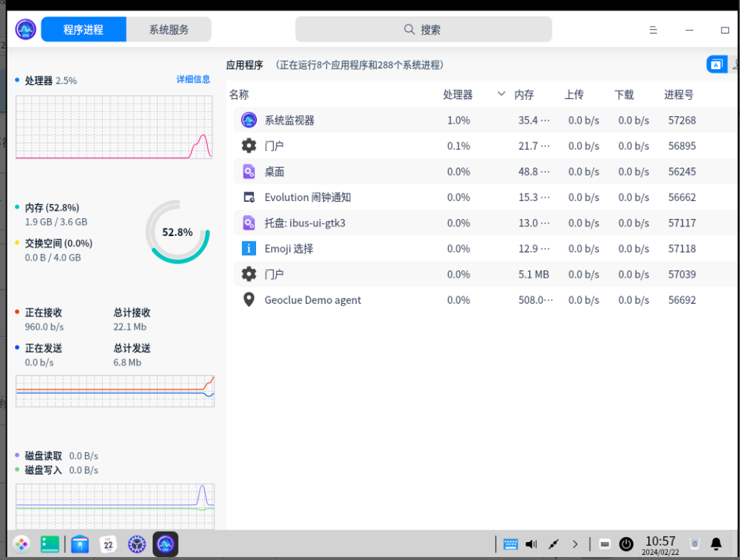740x560 pixels.
Task: Select 托盘: ibus-ui-gtk3 process icon
Action: tap(249, 223)
